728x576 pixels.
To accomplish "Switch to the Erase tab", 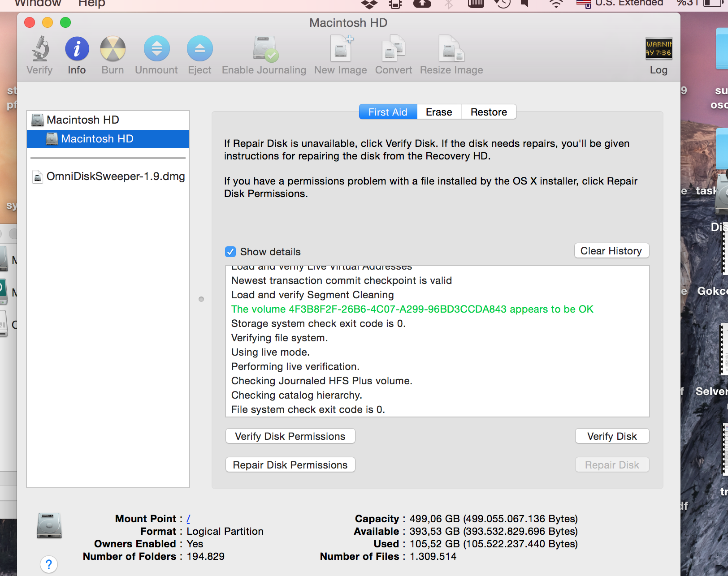I will 439,112.
